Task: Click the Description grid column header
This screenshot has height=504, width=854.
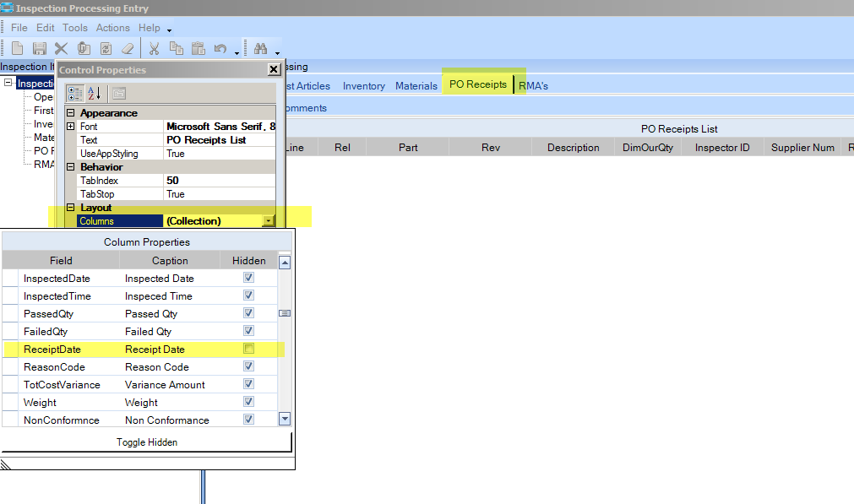Action: (573, 148)
